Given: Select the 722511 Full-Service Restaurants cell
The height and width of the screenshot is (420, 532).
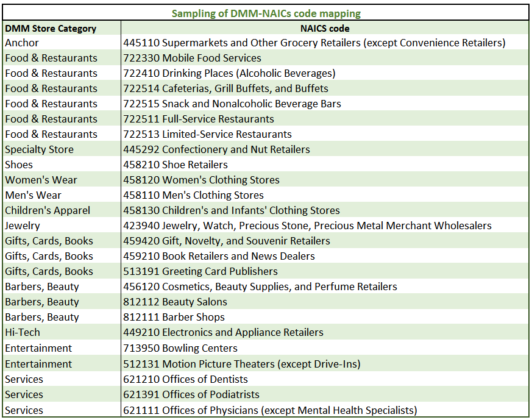Looking at the screenshot, I should pos(199,119).
